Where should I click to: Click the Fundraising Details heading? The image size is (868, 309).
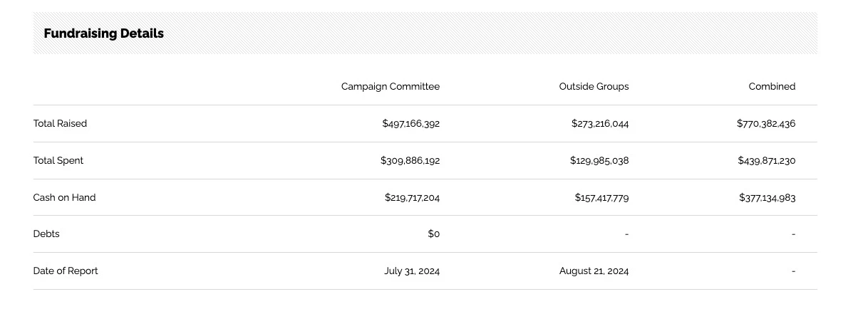[104, 33]
